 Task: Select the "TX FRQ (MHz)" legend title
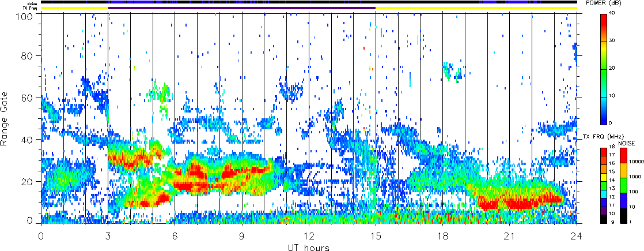point(603,137)
